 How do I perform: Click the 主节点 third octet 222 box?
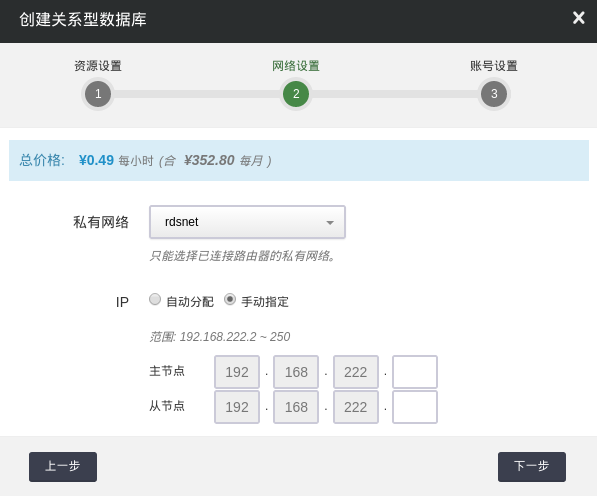(x=356, y=372)
